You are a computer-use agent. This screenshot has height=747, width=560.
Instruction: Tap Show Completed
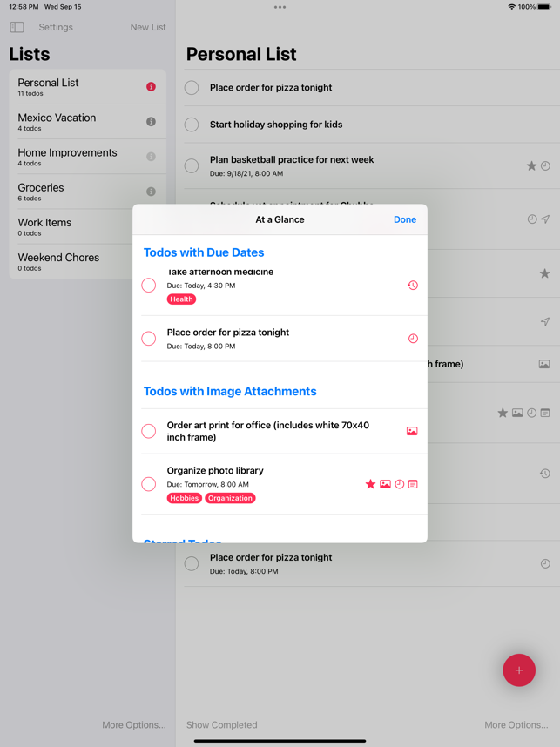[221, 725]
